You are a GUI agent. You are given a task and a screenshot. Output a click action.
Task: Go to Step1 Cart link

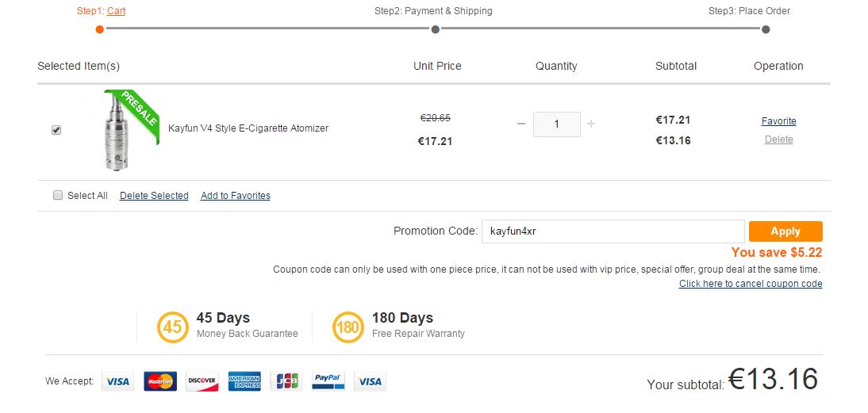[x=116, y=11]
